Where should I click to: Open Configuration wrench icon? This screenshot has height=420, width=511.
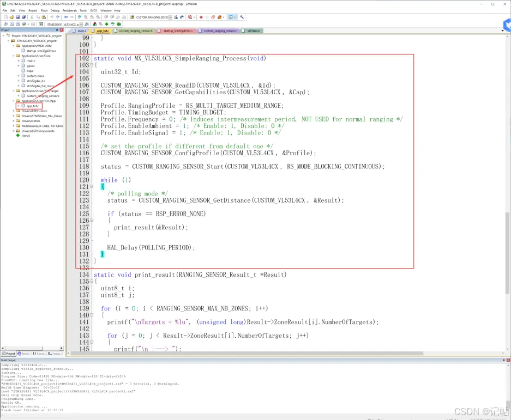tap(242, 17)
